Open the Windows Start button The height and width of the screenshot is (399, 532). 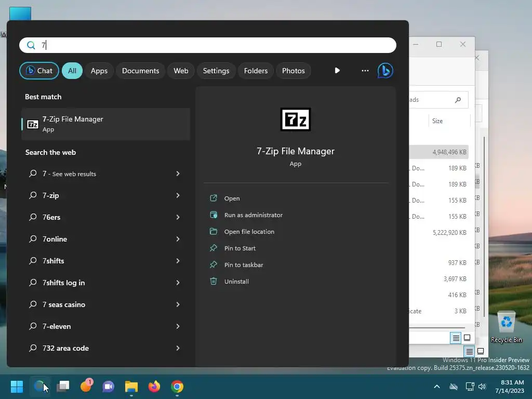coord(17,387)
